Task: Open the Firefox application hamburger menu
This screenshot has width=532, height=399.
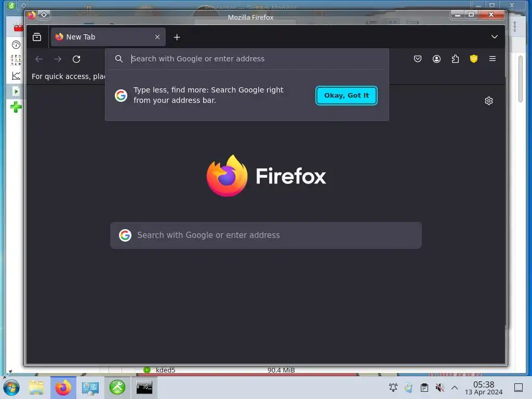Action: pyautogui.click(x=493, y=59)
